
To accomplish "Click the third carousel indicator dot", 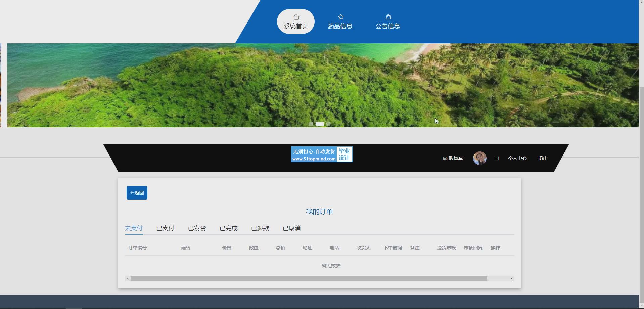I will (x=328, y=124).
